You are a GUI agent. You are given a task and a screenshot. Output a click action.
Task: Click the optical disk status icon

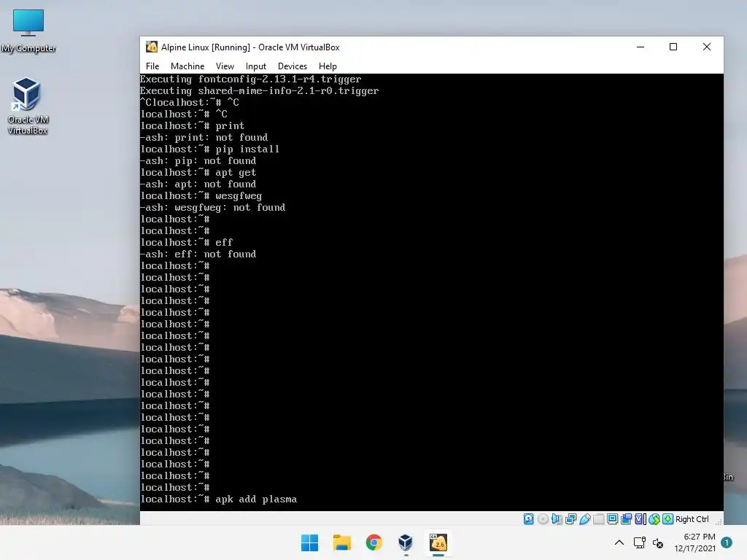[543, 519]
